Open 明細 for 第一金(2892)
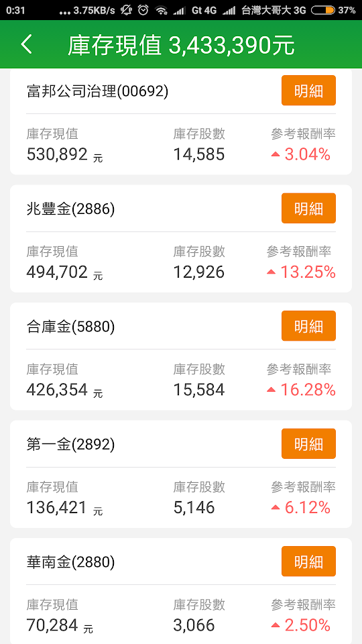 pyautogui.click(x=308, y=443)
